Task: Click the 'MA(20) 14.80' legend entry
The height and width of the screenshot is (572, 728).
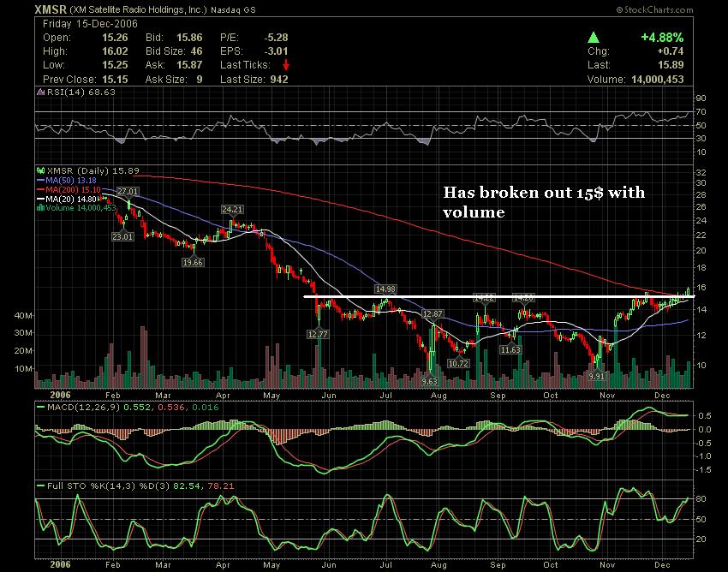Action: pos(71,199)
